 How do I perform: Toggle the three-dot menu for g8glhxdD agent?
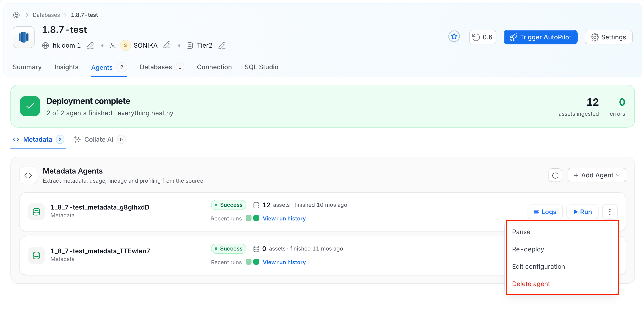[610, 212]
